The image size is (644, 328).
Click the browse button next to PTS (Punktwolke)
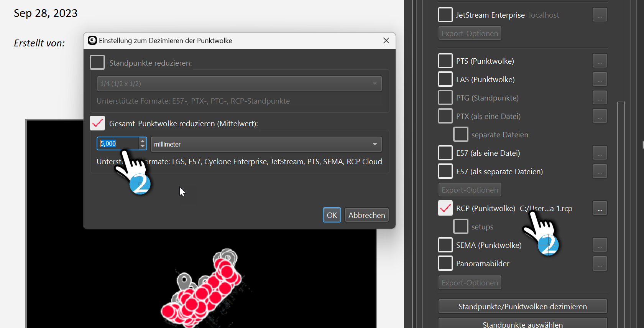[x=600, y=61]
